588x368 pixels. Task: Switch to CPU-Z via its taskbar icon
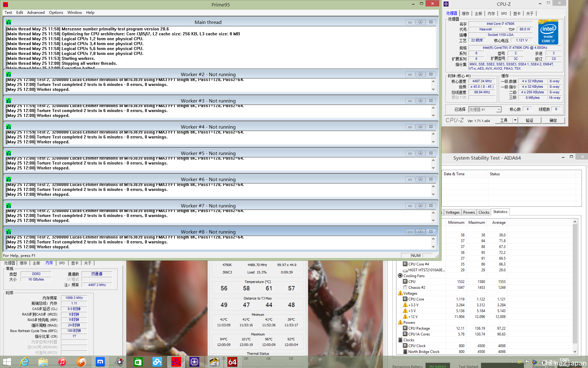click(194, 362)
